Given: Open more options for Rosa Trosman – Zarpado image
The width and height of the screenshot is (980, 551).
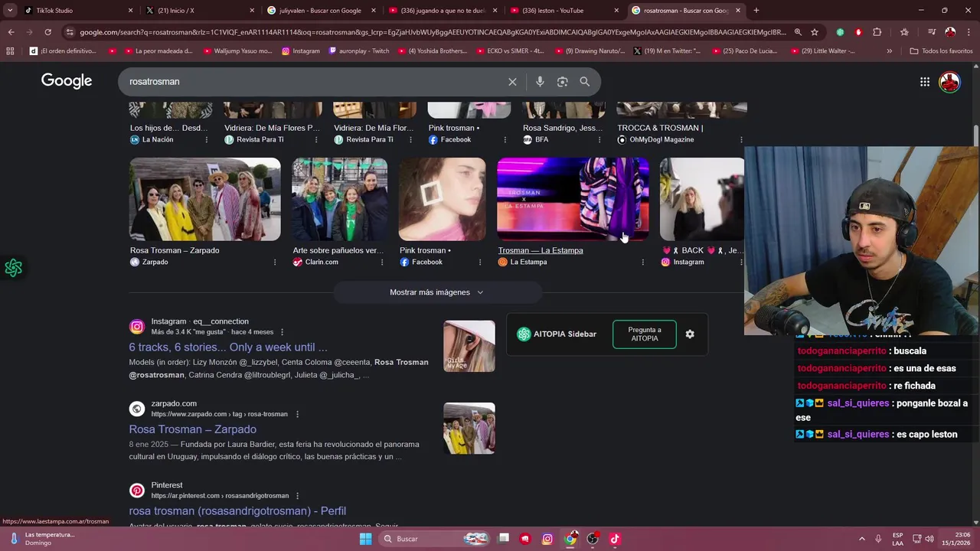Looking at the screenshot, I should tap(275, 262).
